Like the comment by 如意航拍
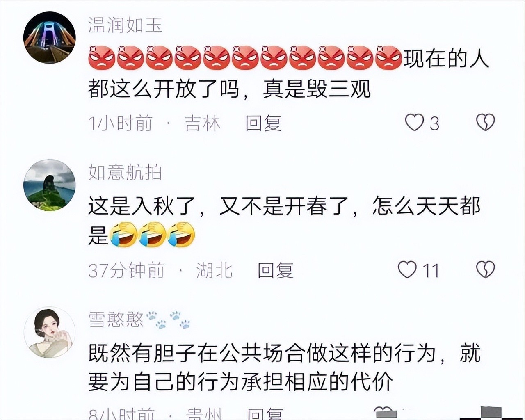The height and width of the screenshot is (420, 525). click(407, 270)
